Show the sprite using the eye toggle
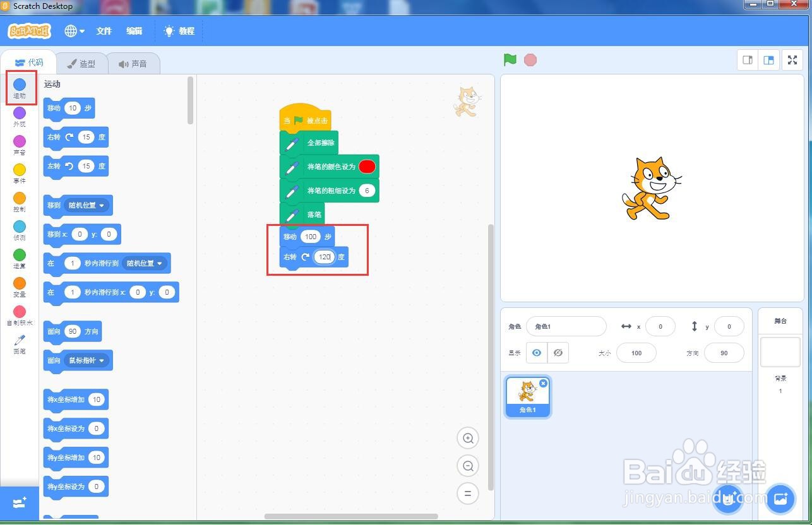 tap(536, 353)
